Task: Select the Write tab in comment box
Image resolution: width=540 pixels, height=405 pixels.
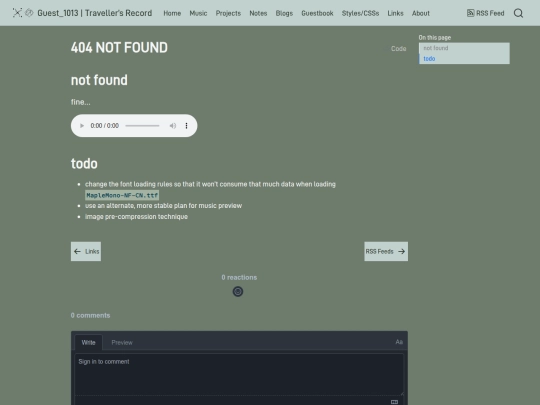Action: 89,342
